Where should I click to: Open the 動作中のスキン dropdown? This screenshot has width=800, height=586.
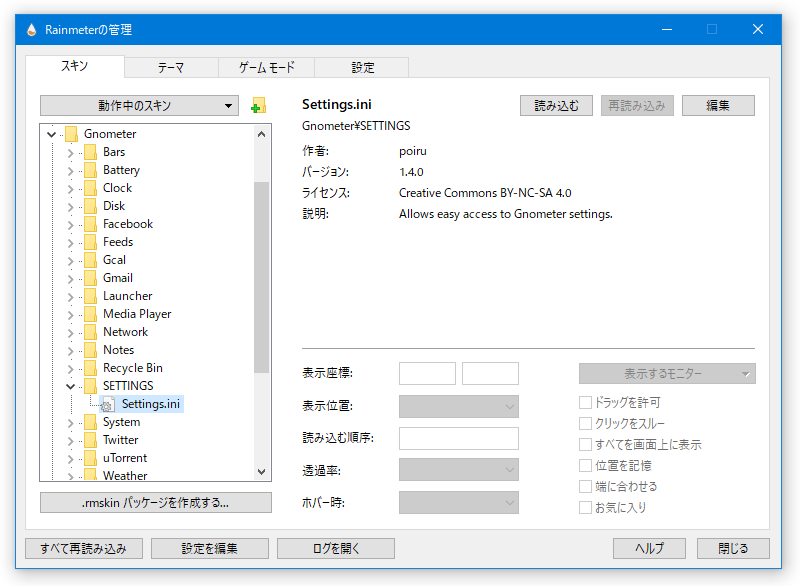pyautogui.click(x=139, y=106)
